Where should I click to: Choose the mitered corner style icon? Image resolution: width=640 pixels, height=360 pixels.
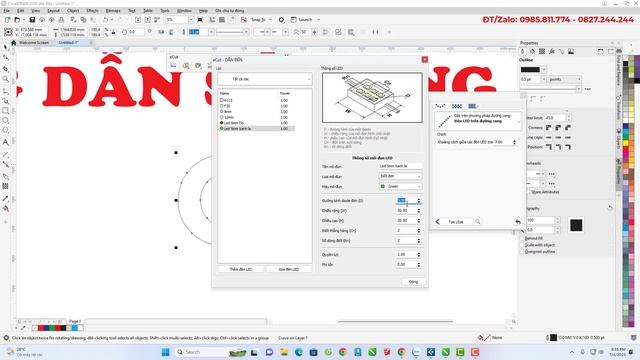coord(549,128)
